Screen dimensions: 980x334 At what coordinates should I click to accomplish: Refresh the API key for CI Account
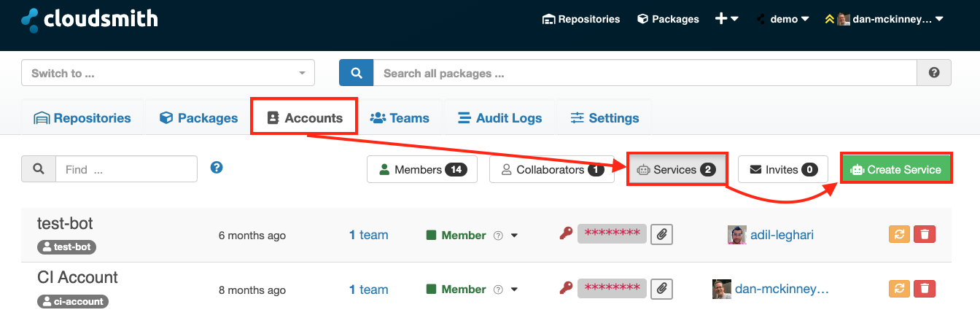[899, 289]
